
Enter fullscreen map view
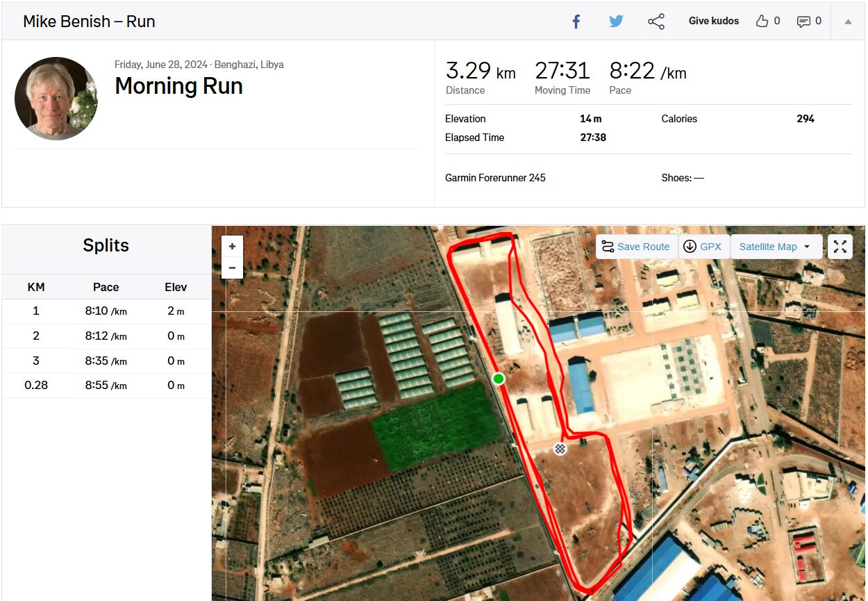click(x=840, y=247)
